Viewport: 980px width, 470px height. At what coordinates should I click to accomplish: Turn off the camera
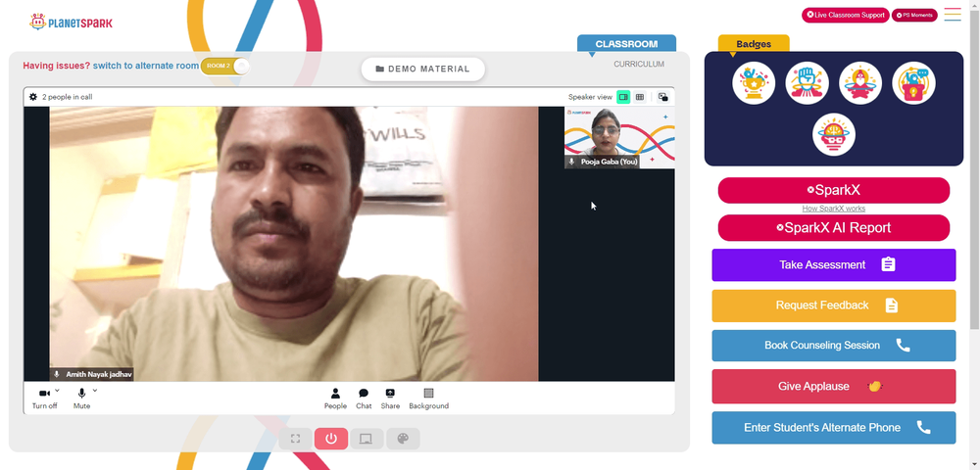pyautogui.click(x=44, y=399)
